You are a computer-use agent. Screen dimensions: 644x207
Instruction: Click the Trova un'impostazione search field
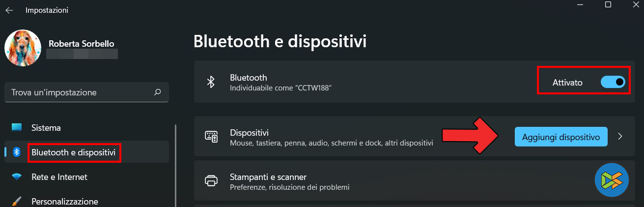79,92
